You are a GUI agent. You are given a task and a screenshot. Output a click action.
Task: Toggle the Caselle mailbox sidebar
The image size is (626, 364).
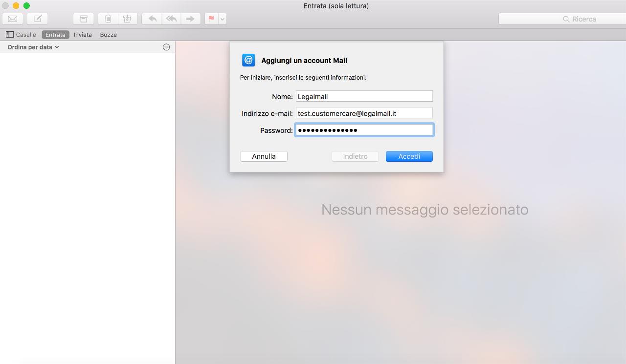tap(21, 35)
